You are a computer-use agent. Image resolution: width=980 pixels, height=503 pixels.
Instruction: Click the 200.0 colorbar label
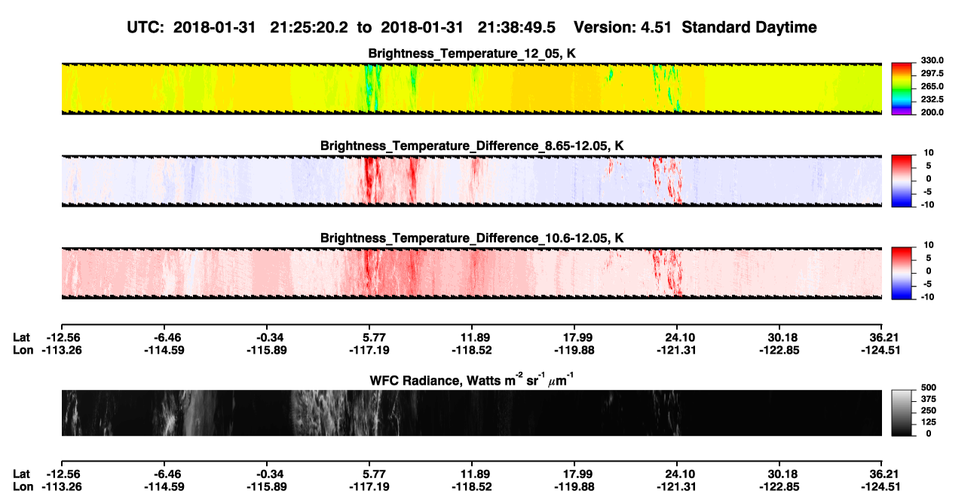(931, 112)
